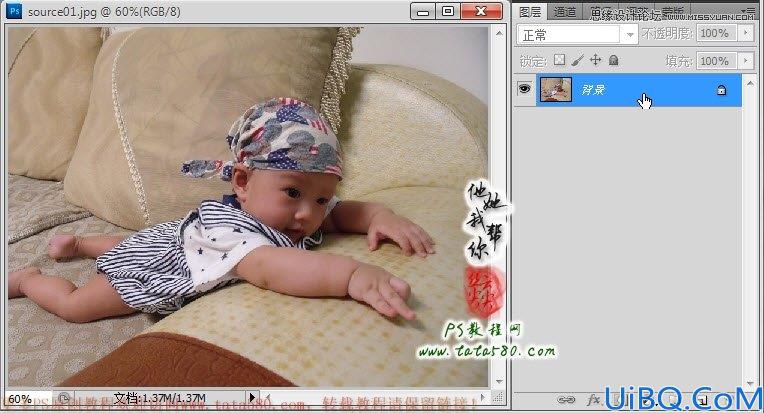This screenshot has width=764, height=413.
Task: Toggle lock transparent pixels icon
Action: pyautogui.click(x=559, y=60)
